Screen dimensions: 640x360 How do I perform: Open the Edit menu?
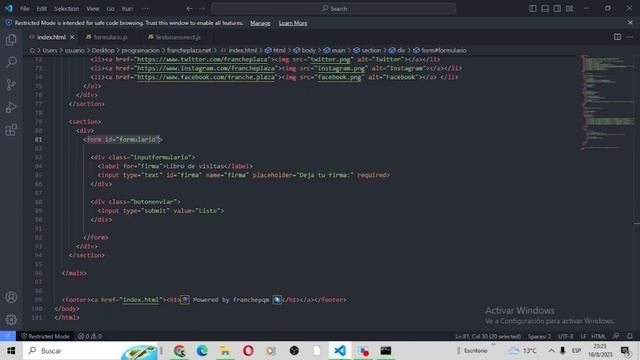pyautogui.click(x=41, y=9)
